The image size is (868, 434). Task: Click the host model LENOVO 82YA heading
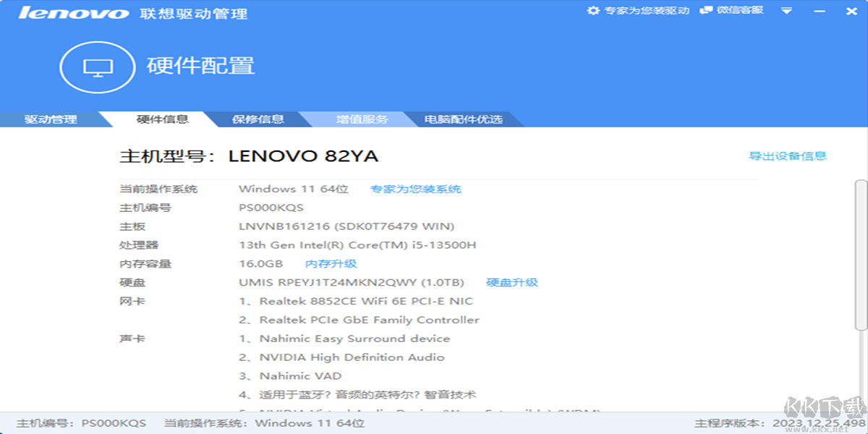pyautogui.click(x=249, y=156)
